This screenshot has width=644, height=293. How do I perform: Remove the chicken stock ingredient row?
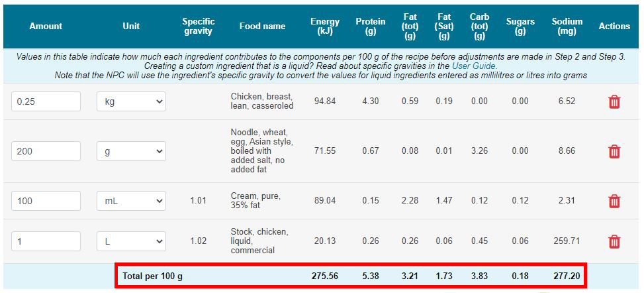click(614, 241)
